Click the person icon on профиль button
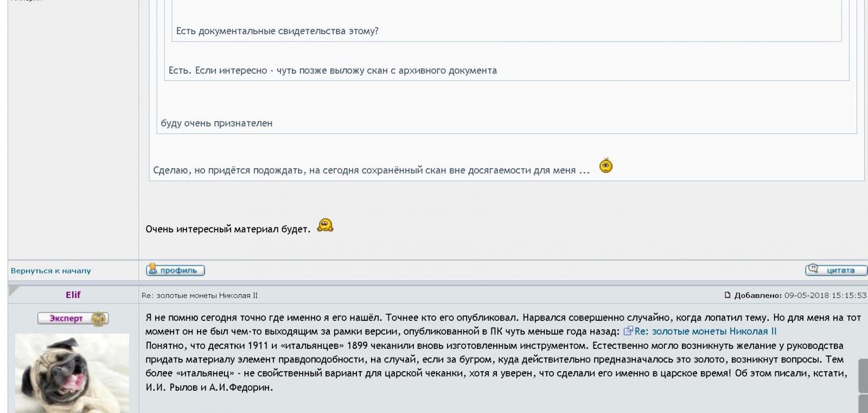 tap(152, 269)
